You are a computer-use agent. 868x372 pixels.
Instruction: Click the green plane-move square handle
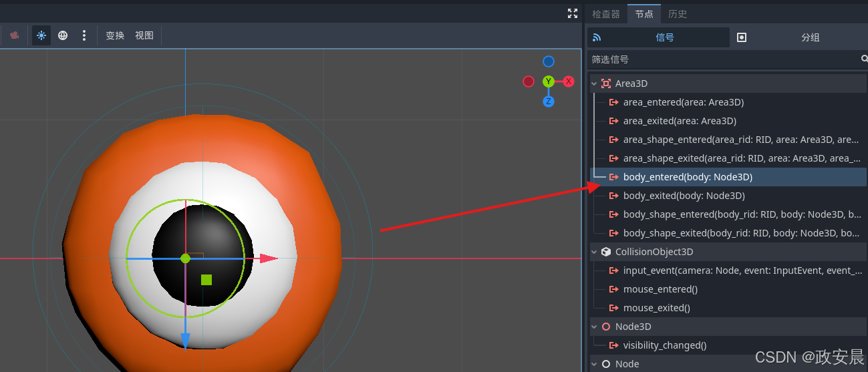(x=206, y=280)
